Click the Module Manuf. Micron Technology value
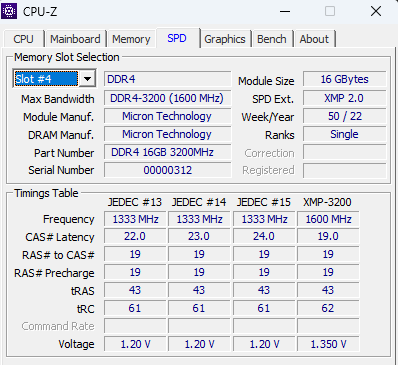 pyautogui.click(x=167, y=116)
